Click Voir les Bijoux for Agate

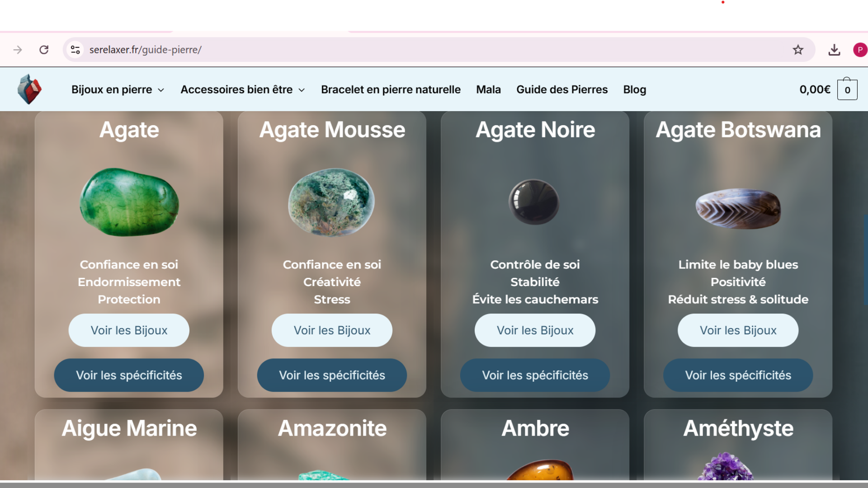click(x=129, y=330)
